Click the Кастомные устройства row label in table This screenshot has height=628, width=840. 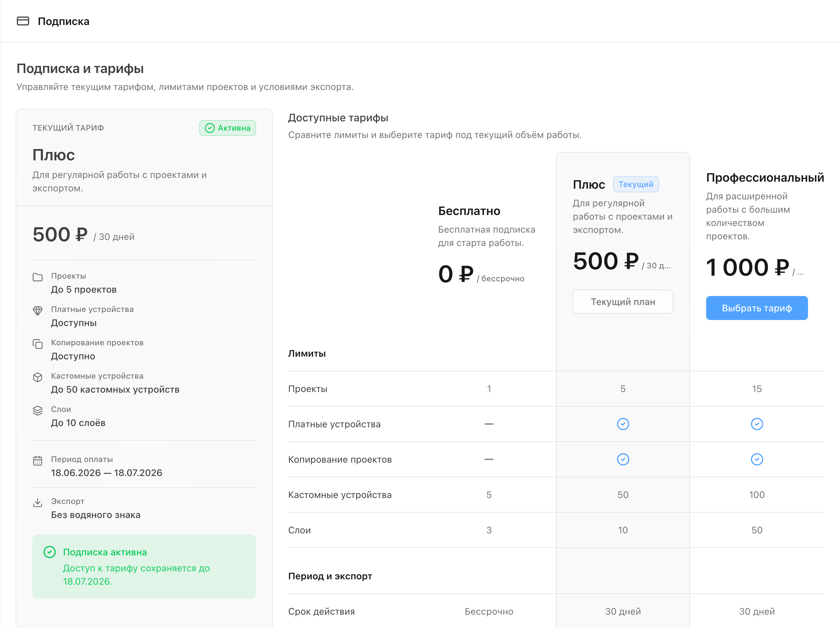pos(339,495)
